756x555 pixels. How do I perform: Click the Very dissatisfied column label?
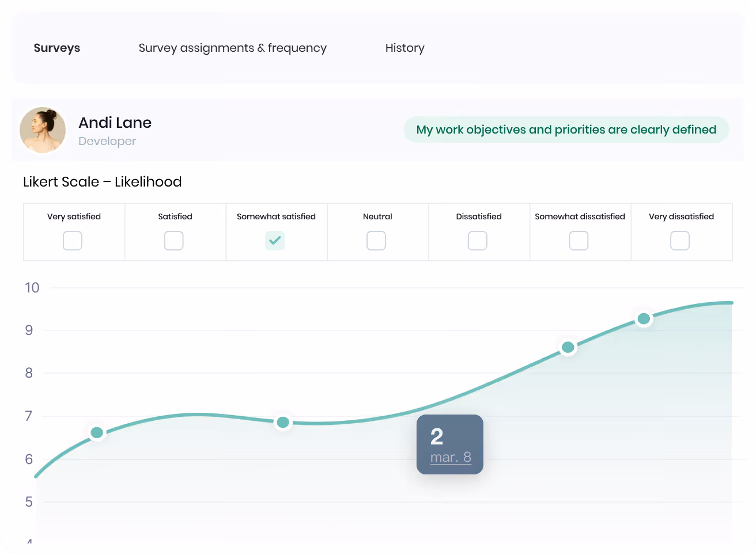click(681, 216)
